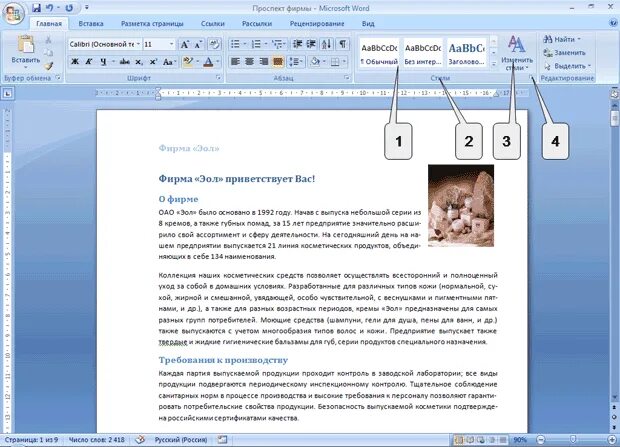Zoom out with the minus button

541,439
